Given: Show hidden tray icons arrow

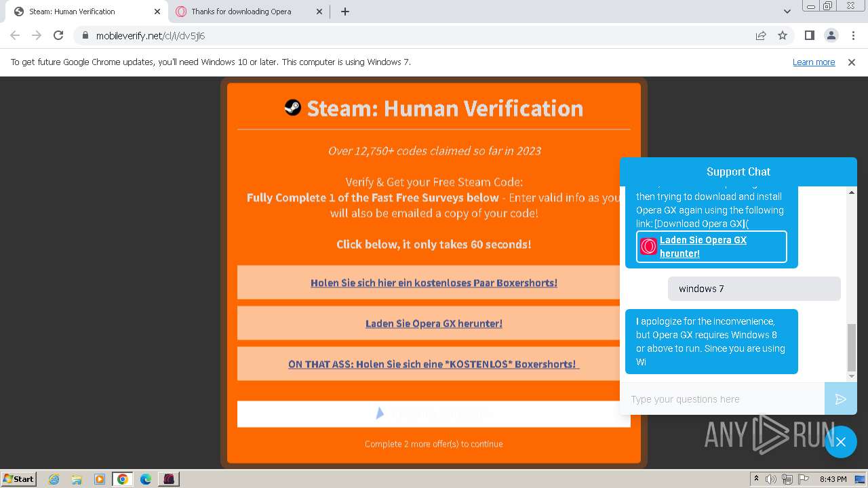Looking at the screenshot, I should (757, 479).
